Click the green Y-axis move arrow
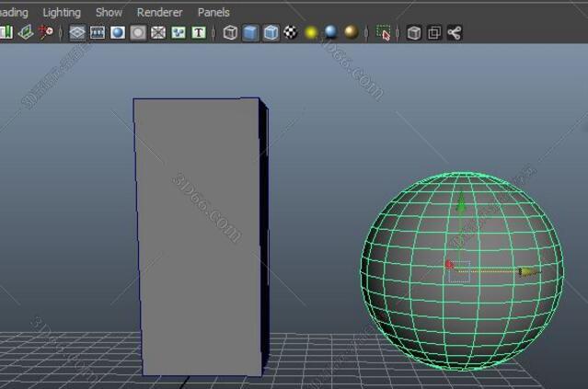The image size is (588, 389). 461,204
